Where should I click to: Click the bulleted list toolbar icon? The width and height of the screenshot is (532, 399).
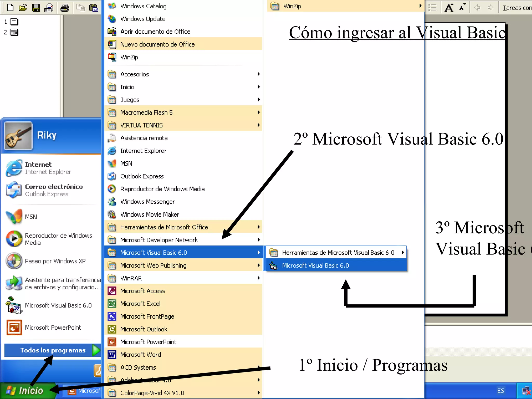[x=432, y=8]
